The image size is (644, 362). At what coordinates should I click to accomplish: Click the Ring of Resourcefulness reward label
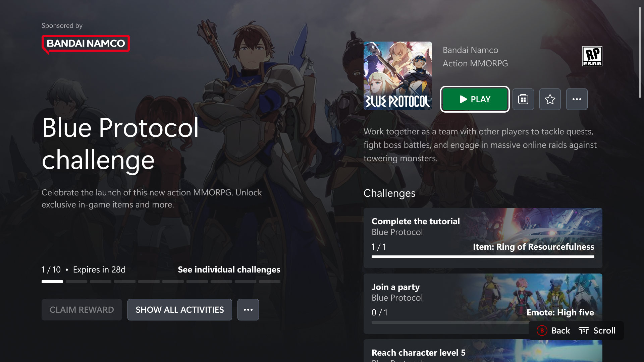tap(533, 247)
